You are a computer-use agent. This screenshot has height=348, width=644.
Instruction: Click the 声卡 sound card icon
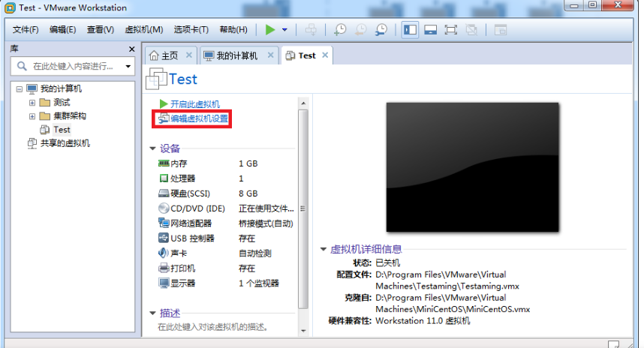click(x=164, y=253)
